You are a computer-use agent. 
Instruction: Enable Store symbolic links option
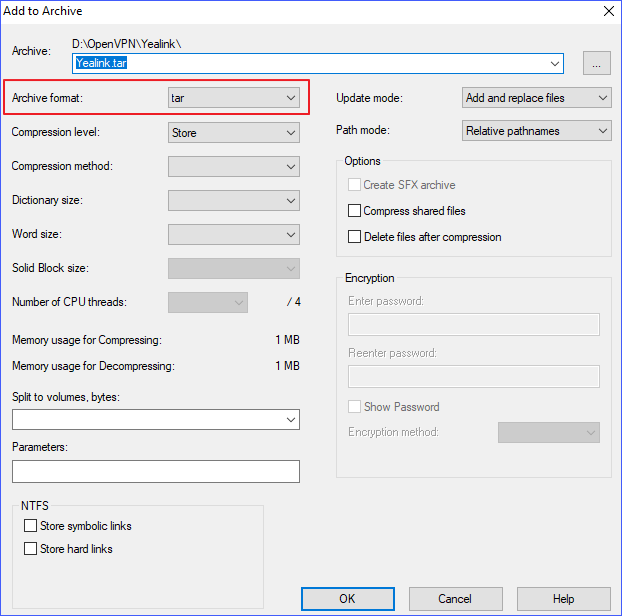(x=30, y=526)
